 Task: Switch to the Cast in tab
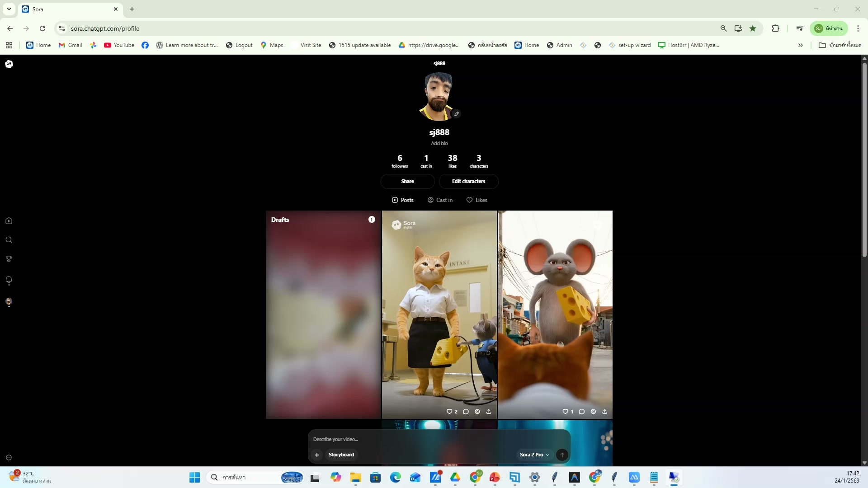pyautogui.click(x=440, y=200)
